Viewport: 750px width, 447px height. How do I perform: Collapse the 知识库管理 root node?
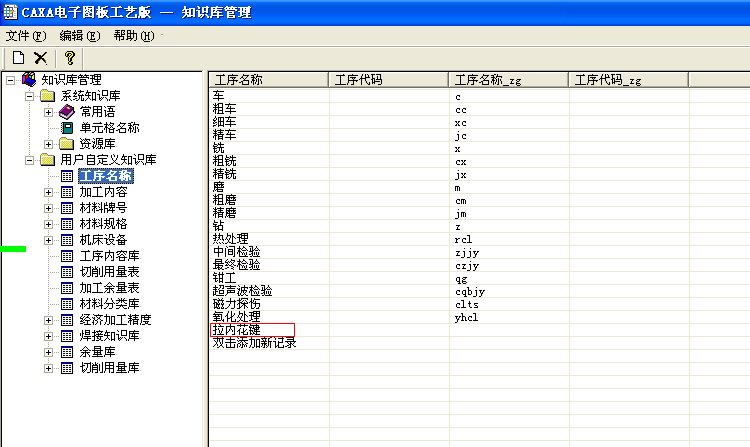(x=10, y=80)
